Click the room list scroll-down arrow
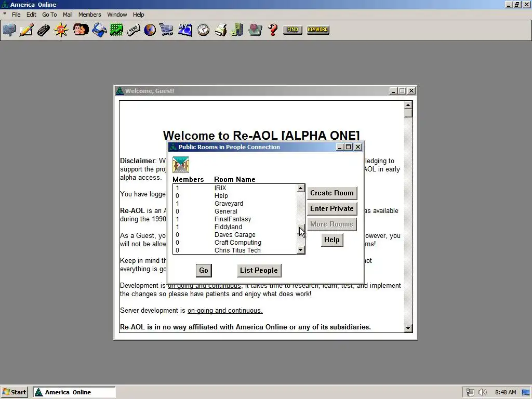The image size is (532, 399). 301,250
